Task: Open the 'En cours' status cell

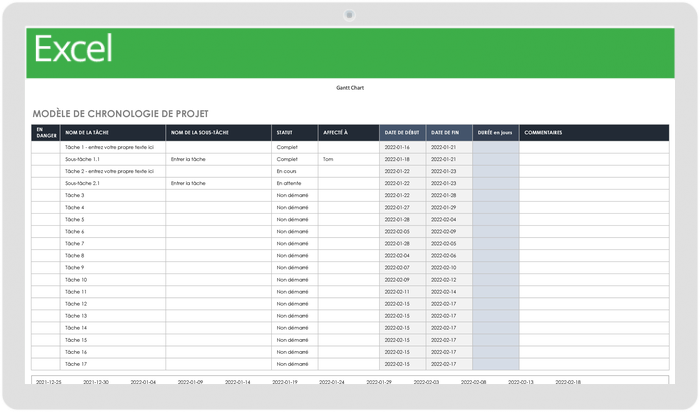Action: pyautogui.click(x=287, y=171)
